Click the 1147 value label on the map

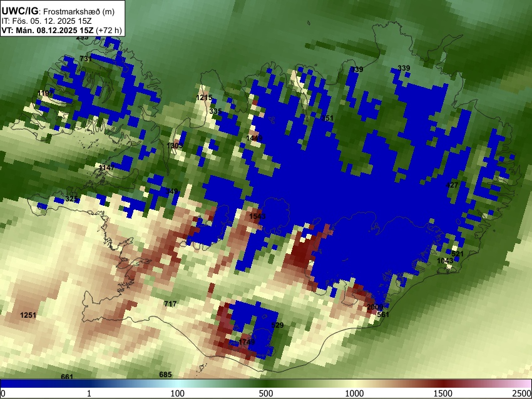pyautogui.click(x=106, y=168)
